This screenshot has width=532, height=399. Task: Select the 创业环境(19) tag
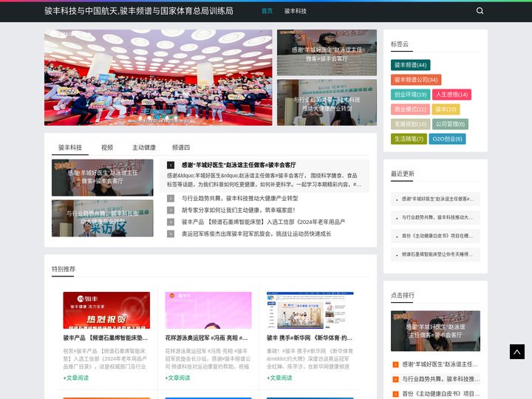pyautogui.click(x=411, y=95)
